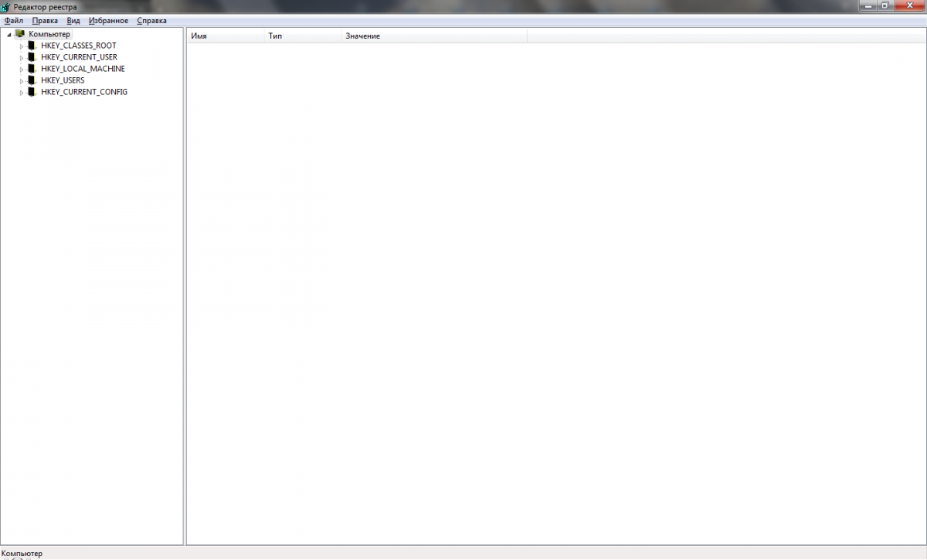Select the HKEY_LOCAL_MACHINE key label
This screenshot has height=560, width=927.
(x=83, y=69)
